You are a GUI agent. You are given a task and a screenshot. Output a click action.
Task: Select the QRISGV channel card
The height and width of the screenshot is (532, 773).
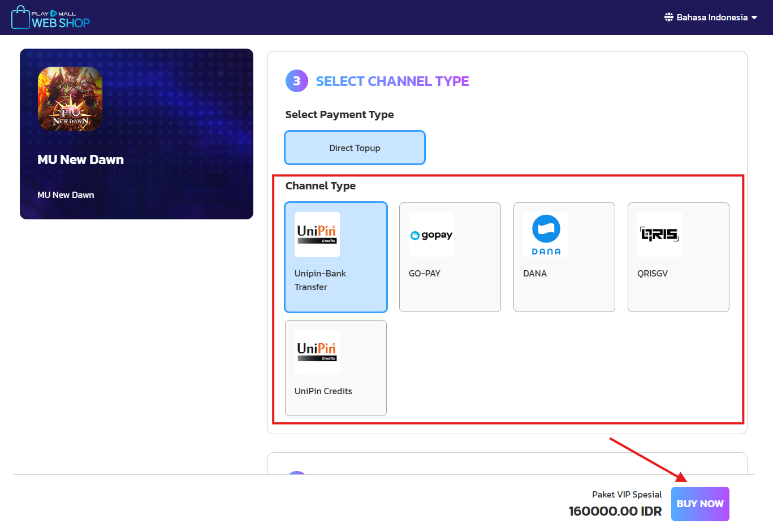(x=679, y=257)
